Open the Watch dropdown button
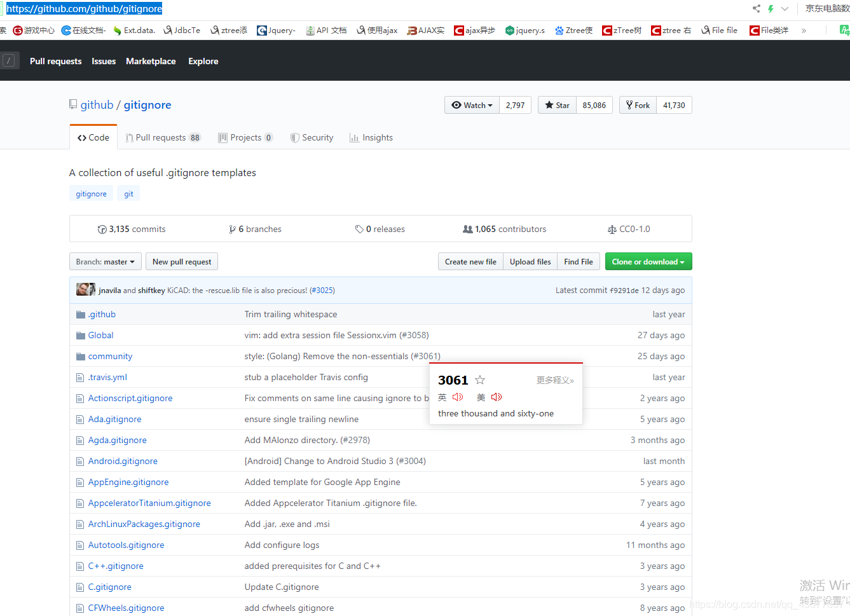 tap(472, 105)
